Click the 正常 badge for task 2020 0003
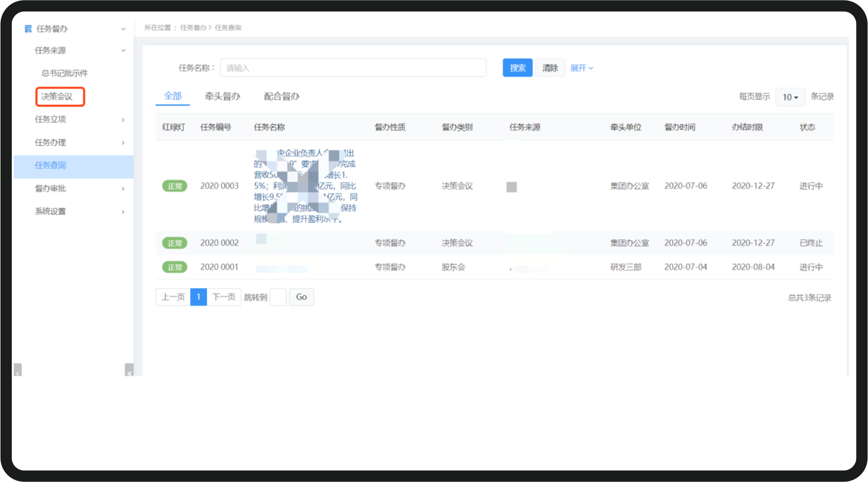The image size is (868, 482). (x=175, y=186)
